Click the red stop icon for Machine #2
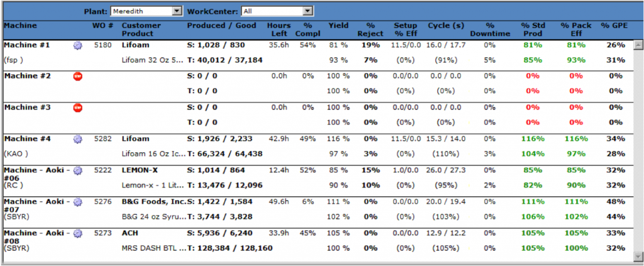644x266 pixels. coord(77,76)
